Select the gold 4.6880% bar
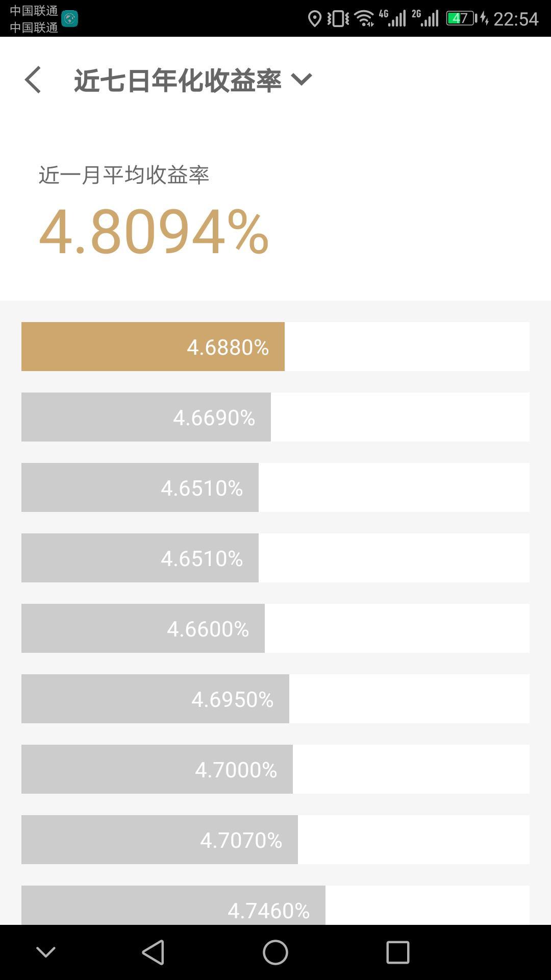 153,347
